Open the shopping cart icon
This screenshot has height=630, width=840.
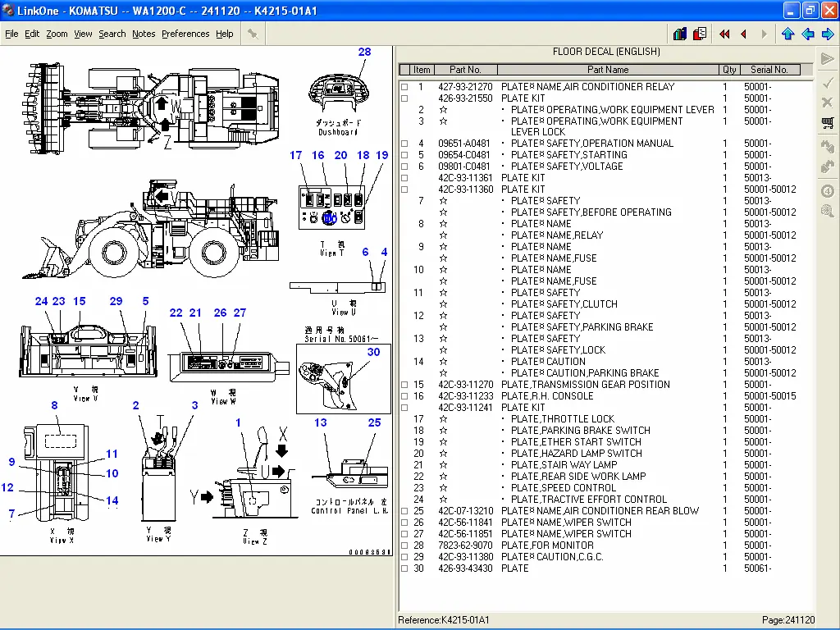coord(828,123)
